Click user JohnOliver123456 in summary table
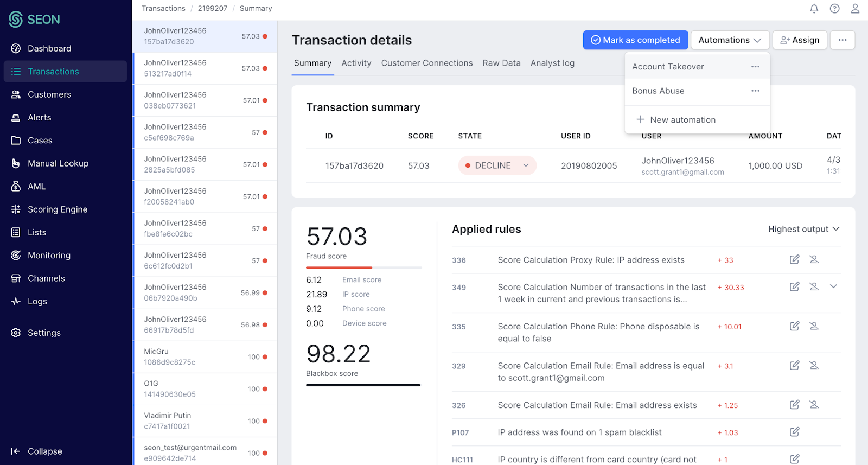 tap(678, 161)
